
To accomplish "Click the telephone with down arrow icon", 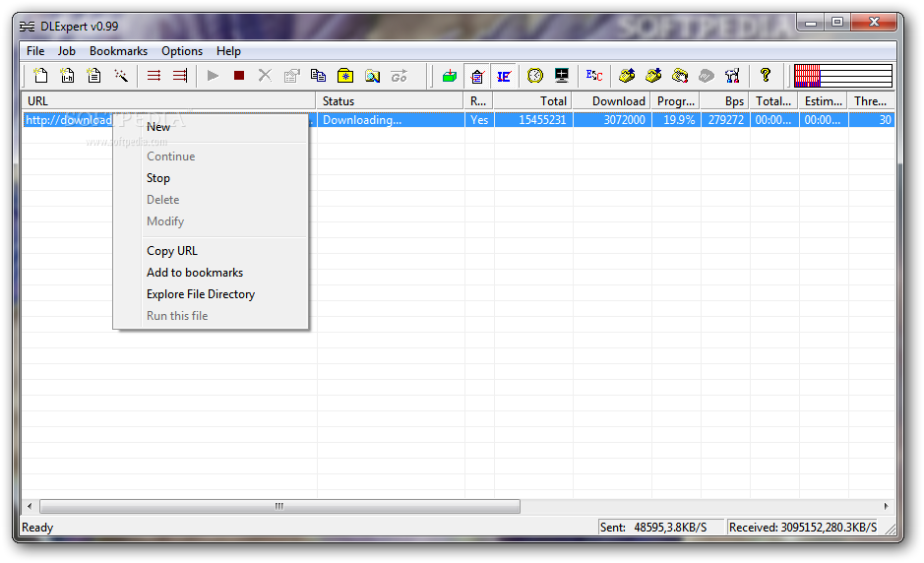I will [x=653, y=76].
